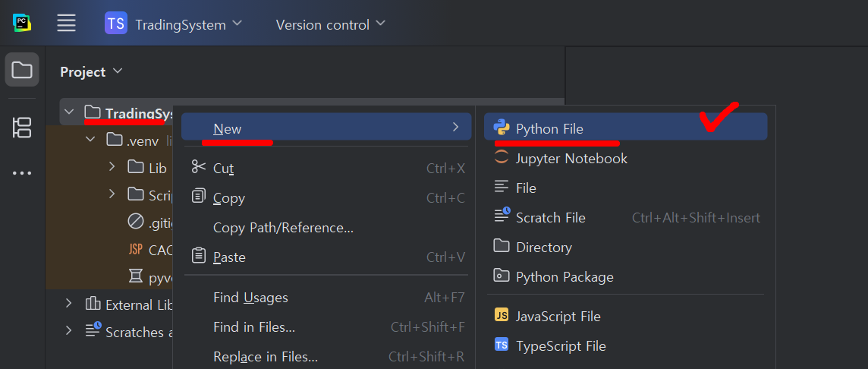
Task: Expand the Lib folder
Action: coord(112,166)
